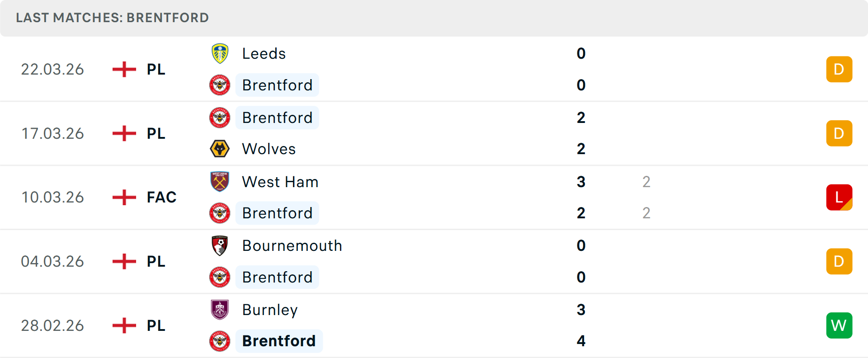Click the Bournemouth cherries crest
This screenshot has height=358, width=868.
click(220, 245)
